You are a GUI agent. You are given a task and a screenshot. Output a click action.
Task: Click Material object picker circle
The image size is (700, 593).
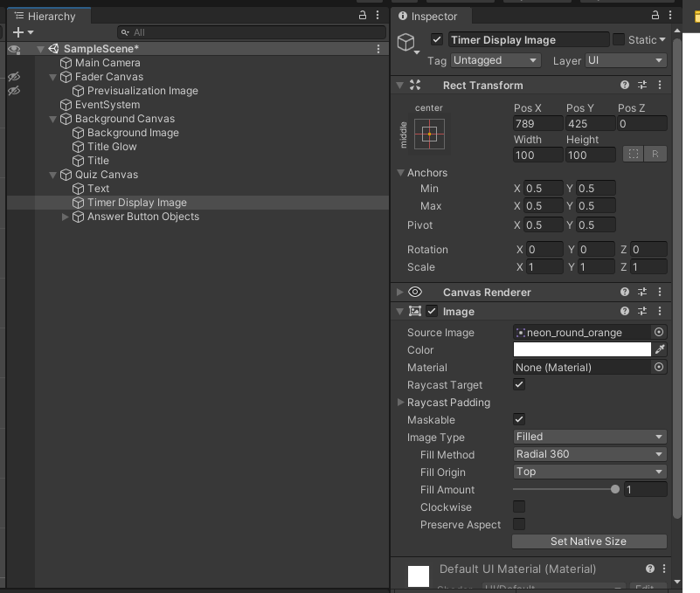(x=659, y=368)
